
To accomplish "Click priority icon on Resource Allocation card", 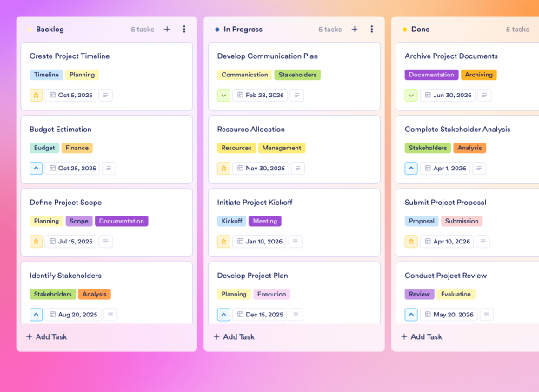I will 223,169.
